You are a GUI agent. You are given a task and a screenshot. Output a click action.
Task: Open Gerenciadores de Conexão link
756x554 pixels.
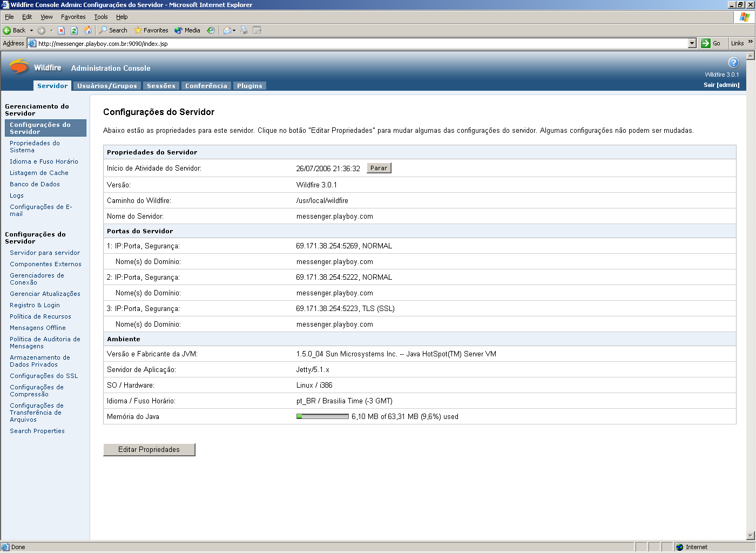pyautogui.click(x=37, y=279)
